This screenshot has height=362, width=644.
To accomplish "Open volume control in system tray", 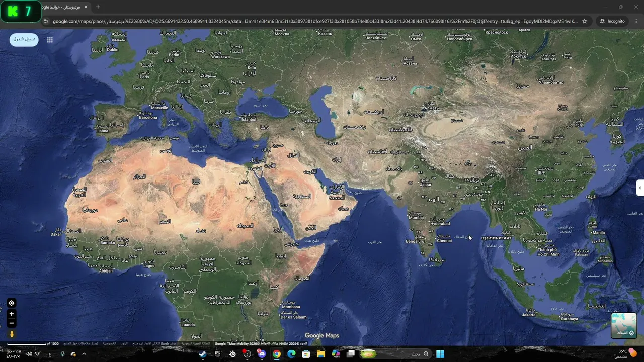I will [x=29, y=354].
